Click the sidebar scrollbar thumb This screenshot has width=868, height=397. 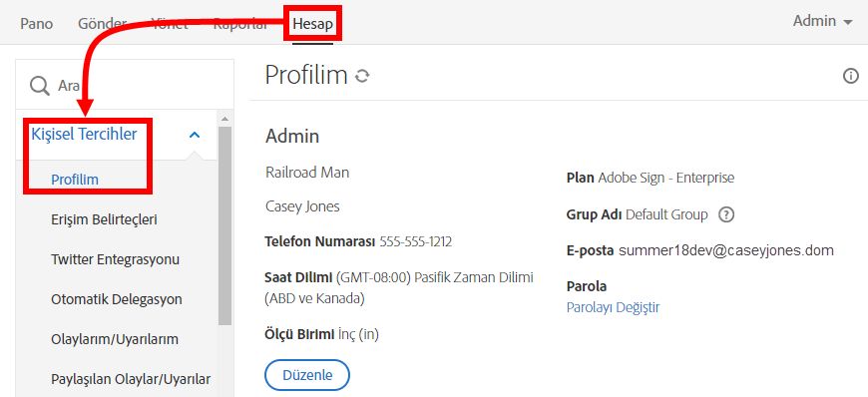pos(224,225)
